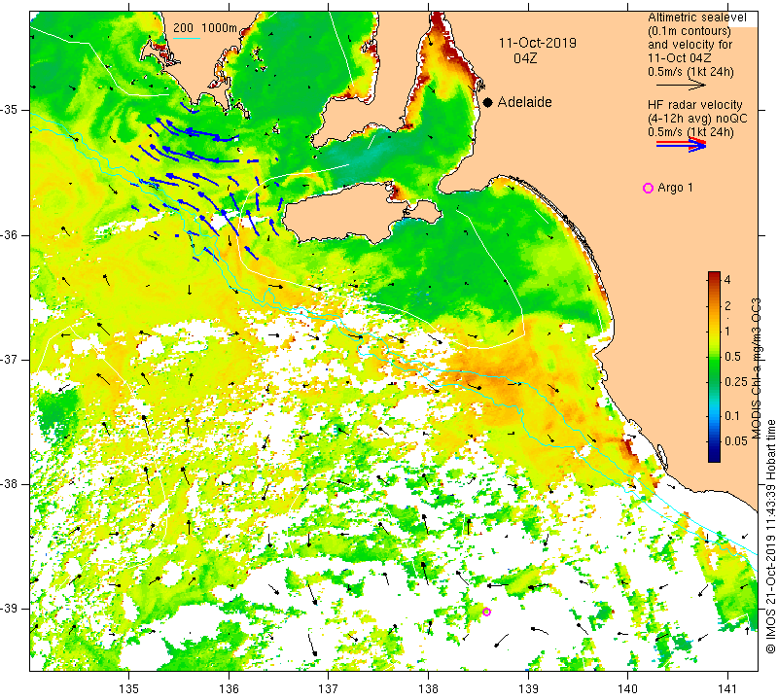Click the 'MODIS Chl-a mg/m3 OC3' vertical label
Image resolution: width=778 pixels, height=700 pixels.
757,368
